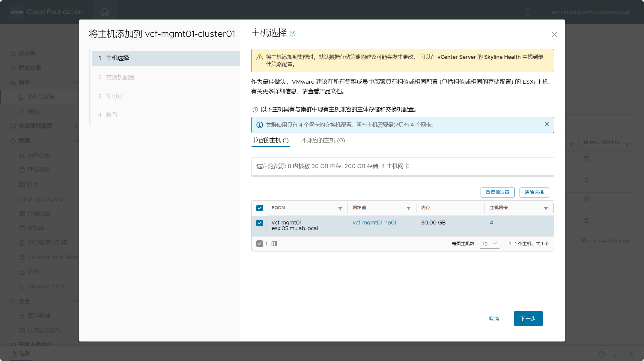Expand the task panel with upward chevrons icon

pyautogui.click(x=631, y=354)
